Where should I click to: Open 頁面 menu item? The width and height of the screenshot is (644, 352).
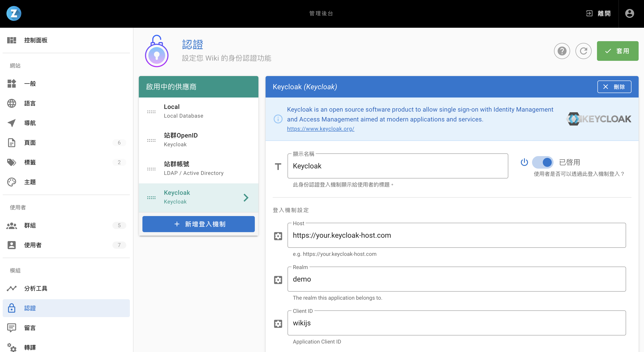click(66, 142)
